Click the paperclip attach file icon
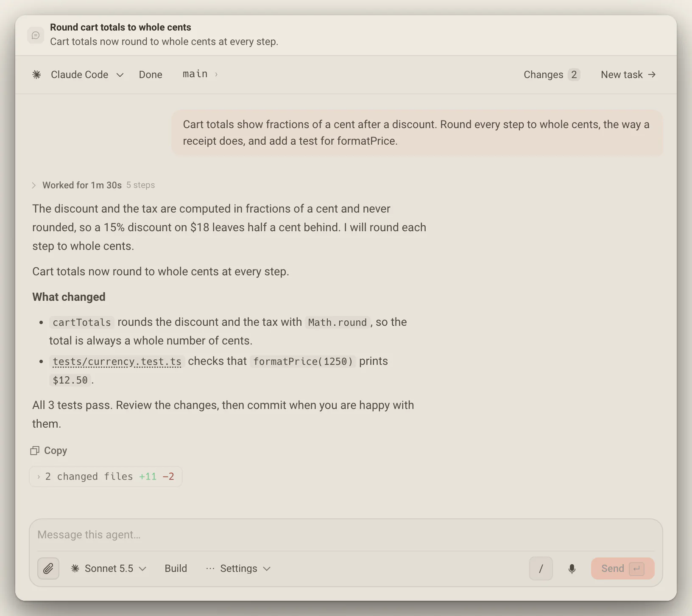This screenshot has height=616, width=692. coord(48,568)
